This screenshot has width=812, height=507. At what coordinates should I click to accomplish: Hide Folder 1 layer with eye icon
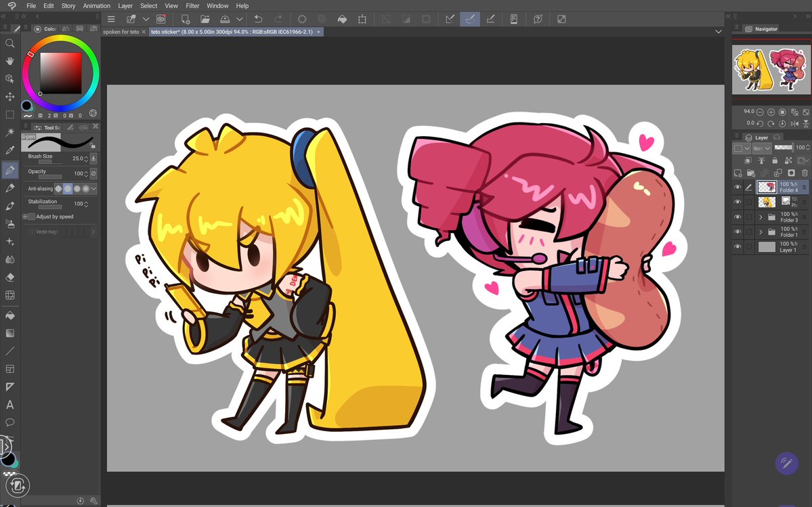(738, 232)
